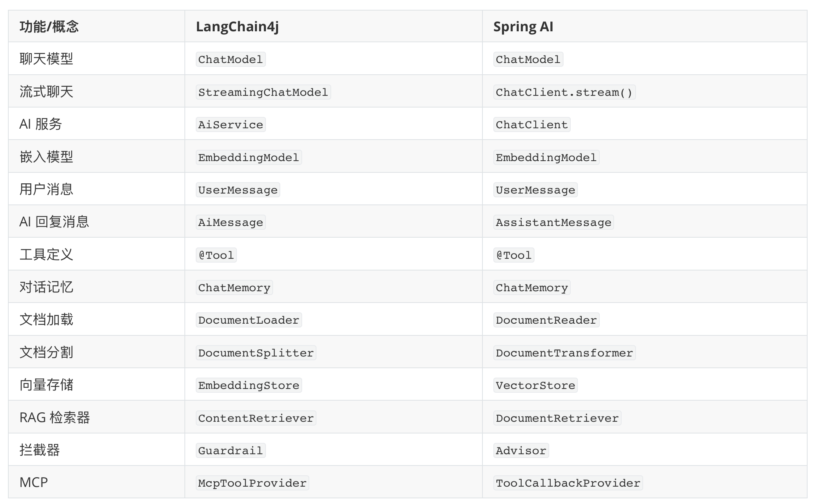Select the McpToolProvider code label

tap(252, 483)
